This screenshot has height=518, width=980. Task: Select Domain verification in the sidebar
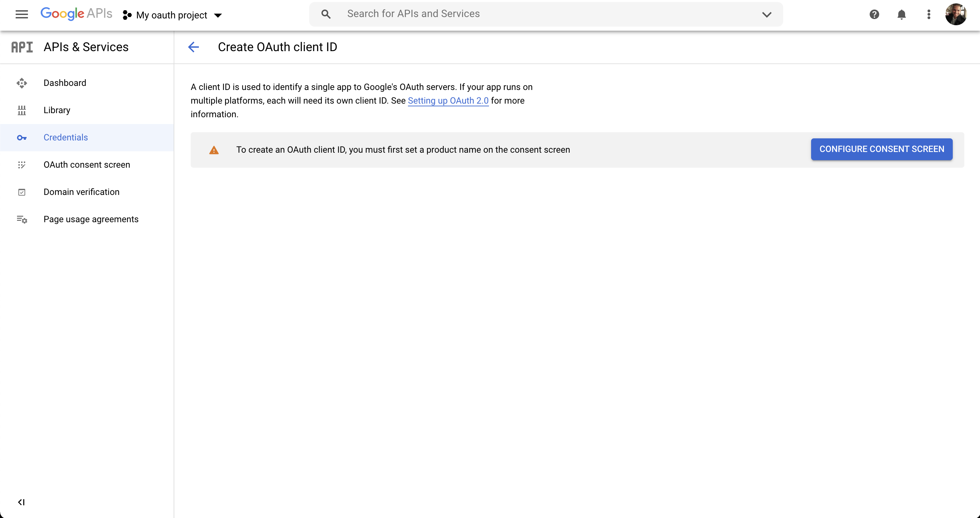pyautogui.click(x=81, y=192)
